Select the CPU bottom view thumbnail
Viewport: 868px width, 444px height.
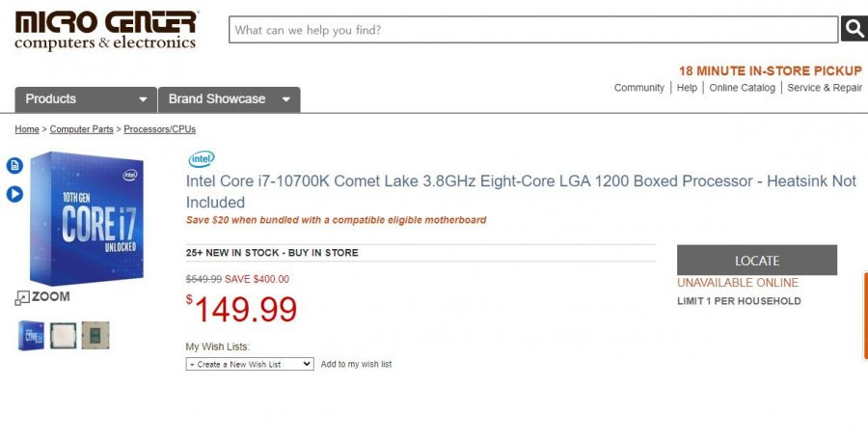pyautogui.click(x=95, y=335)
